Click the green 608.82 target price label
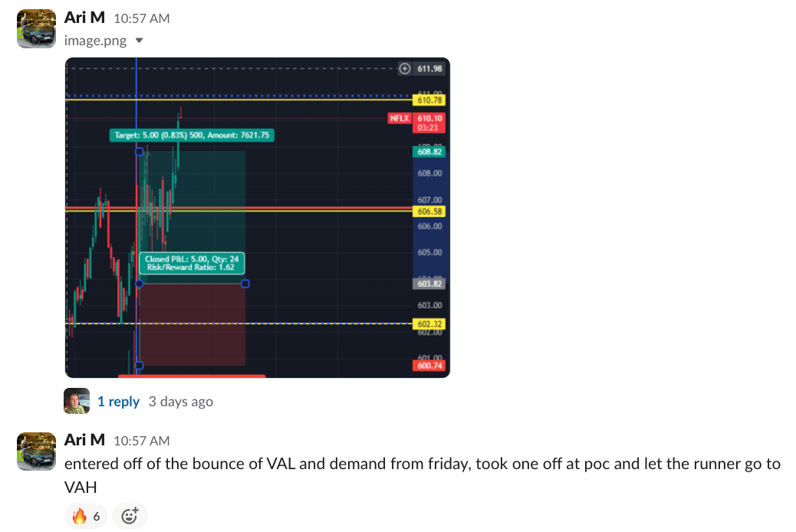The image size is (796, 532). (430, 152)
